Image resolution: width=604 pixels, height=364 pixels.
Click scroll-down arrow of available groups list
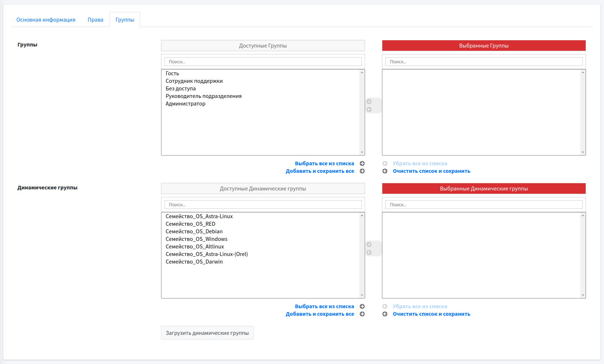point(362,153)
